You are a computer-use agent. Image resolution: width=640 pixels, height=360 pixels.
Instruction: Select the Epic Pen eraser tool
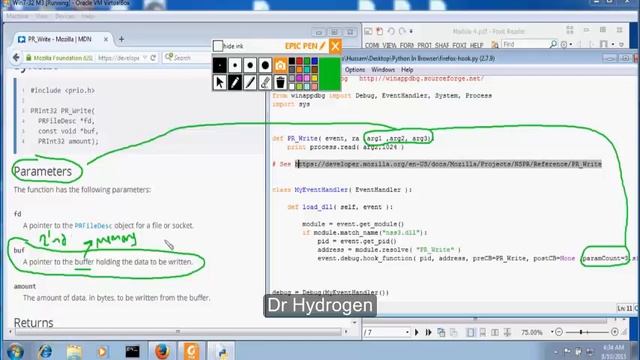[x=265, y=82]
